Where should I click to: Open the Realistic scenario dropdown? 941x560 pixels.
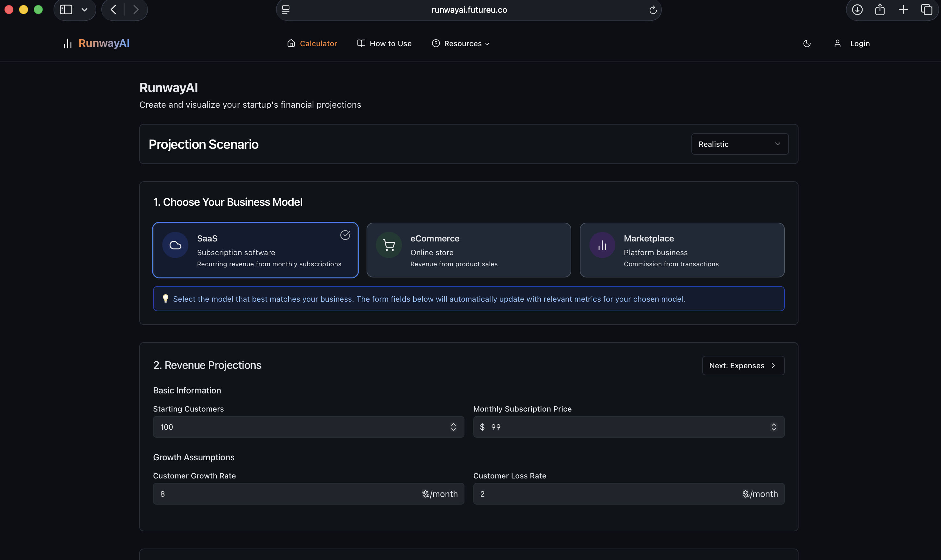click(740, 144)
